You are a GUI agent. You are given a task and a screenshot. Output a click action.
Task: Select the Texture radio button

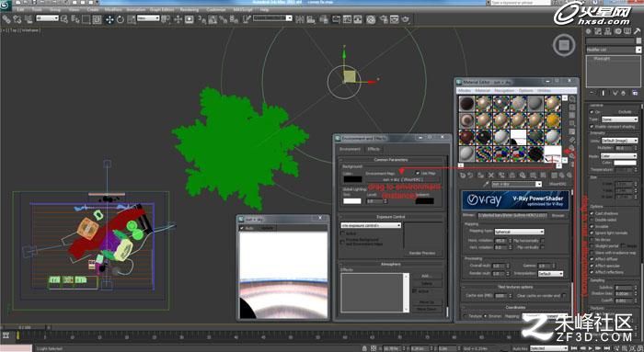coord(466,316)
